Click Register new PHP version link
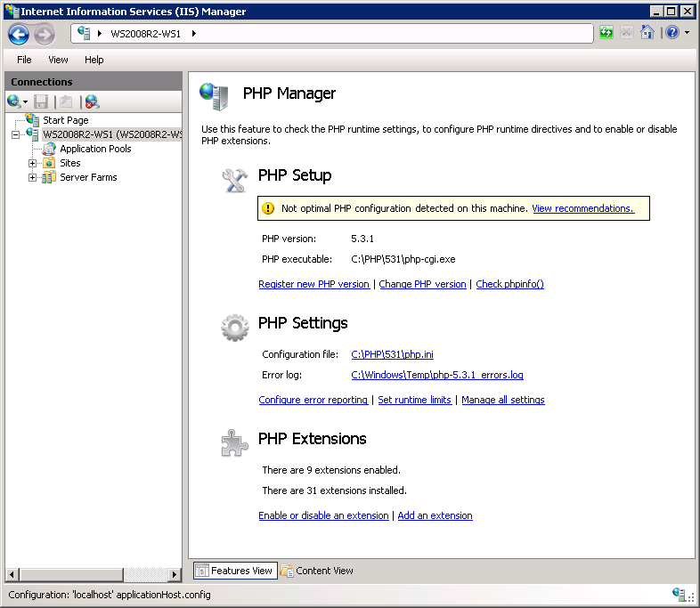The width and height of the screenshot is (700, 608). (x=313, y=284)
